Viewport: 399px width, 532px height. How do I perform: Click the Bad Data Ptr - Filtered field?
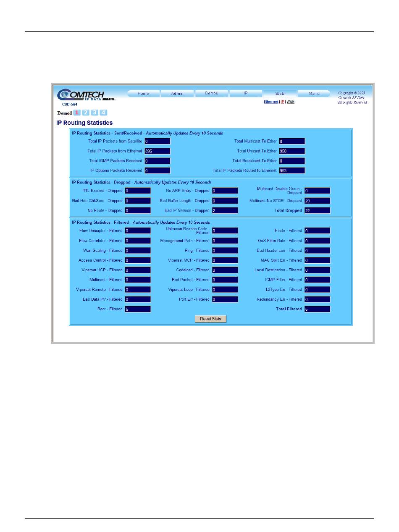(138, 299)
